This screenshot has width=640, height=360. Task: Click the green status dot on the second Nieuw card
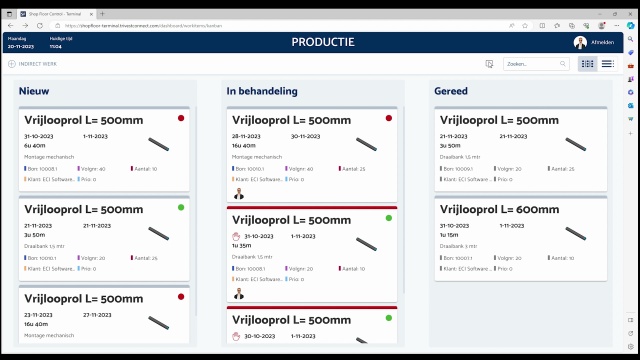coord(181,207)
